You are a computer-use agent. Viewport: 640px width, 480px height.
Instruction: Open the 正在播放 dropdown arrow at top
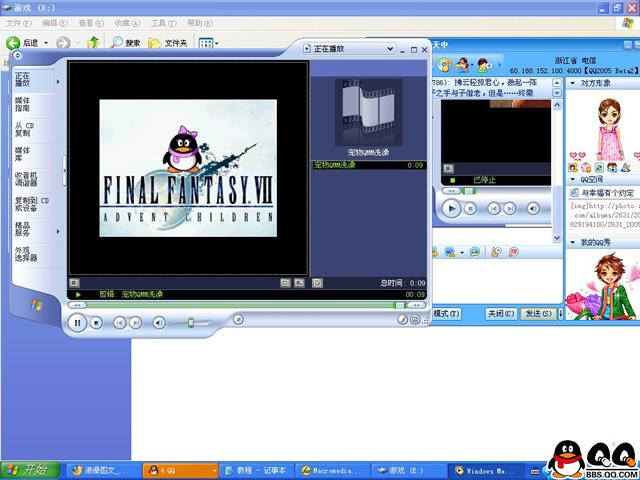click(x=307, y=47)
